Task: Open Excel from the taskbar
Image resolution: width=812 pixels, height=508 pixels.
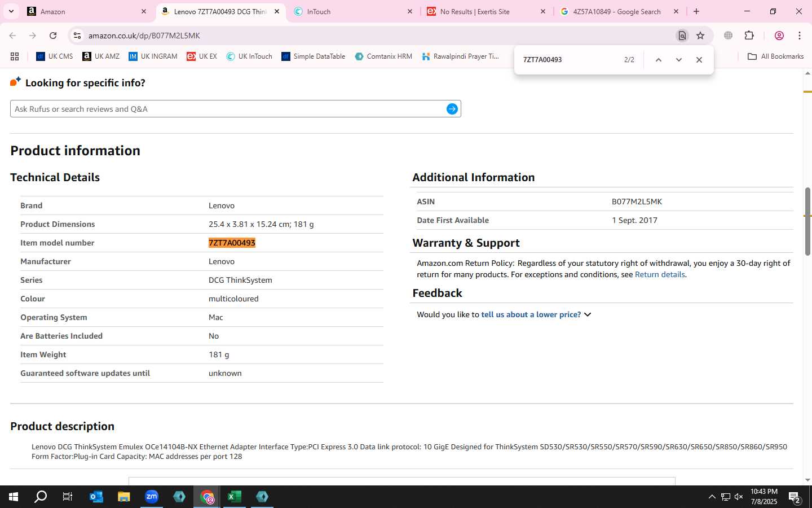Action: pyautogui.click(x=235, y=497)
